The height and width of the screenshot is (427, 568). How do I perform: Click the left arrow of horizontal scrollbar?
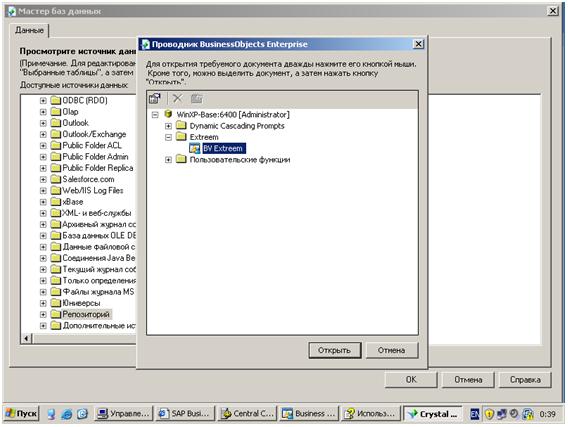26,339
